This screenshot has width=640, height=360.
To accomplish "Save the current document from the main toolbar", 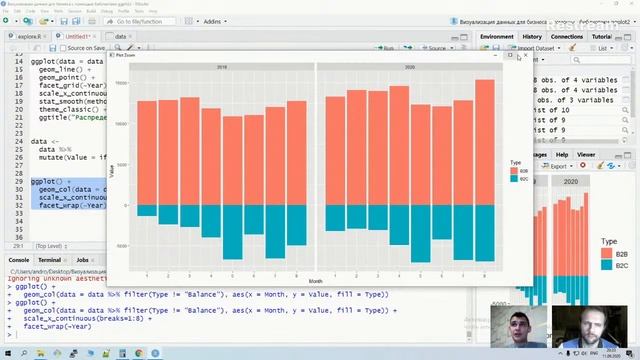I will (64, 21).
